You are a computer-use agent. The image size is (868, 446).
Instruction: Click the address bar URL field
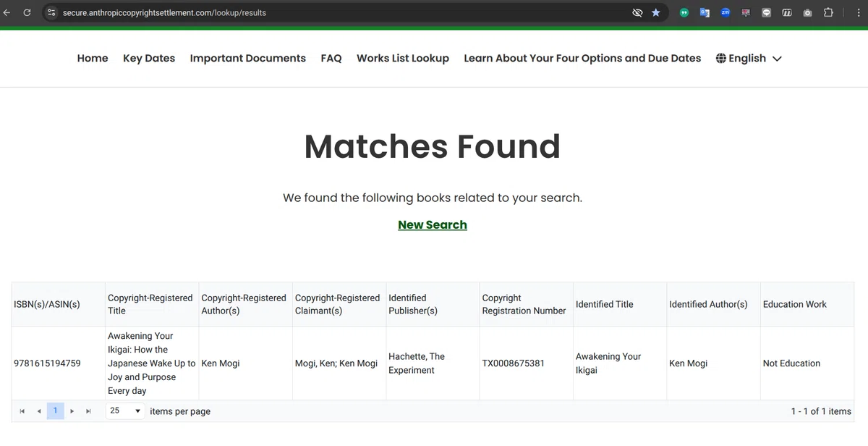click(x=340, y=12)
